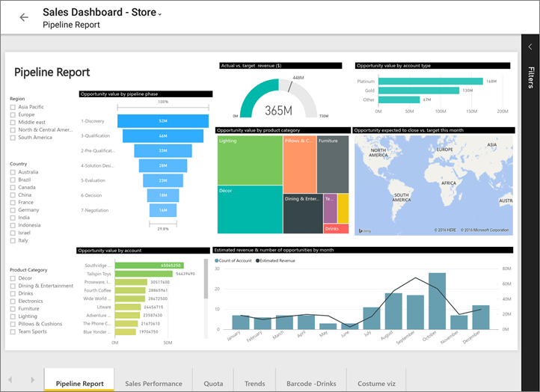Enable the Electronics product category filter
Image resolution: width=540 pixels, height=392 pixels.
click(13, 301)
